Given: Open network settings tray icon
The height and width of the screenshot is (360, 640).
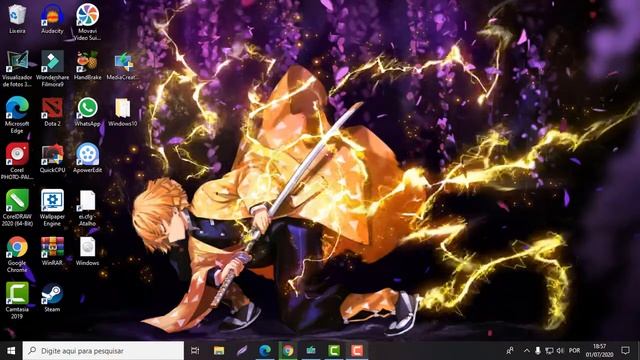Looking at the screenshot, I should (549, 351).
